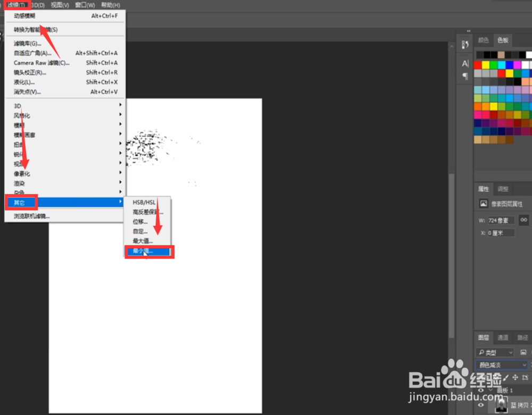The image size is (532, 415).
Task: Select 位移... in submenu
Action: coord(147,222)
